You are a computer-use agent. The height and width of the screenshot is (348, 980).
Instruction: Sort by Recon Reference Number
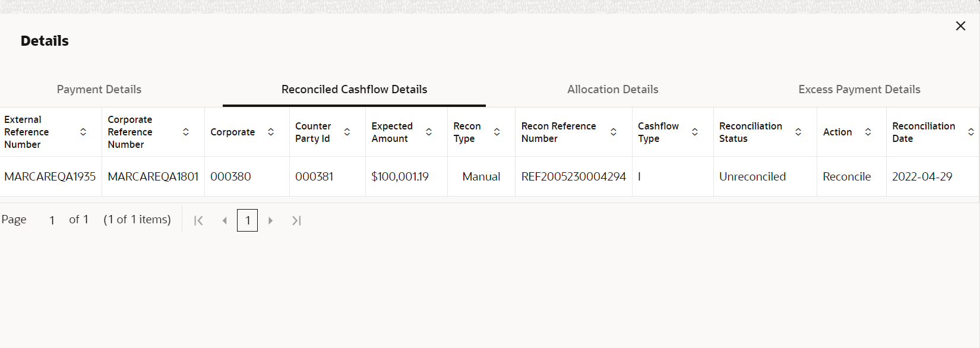tap(614, 132)
